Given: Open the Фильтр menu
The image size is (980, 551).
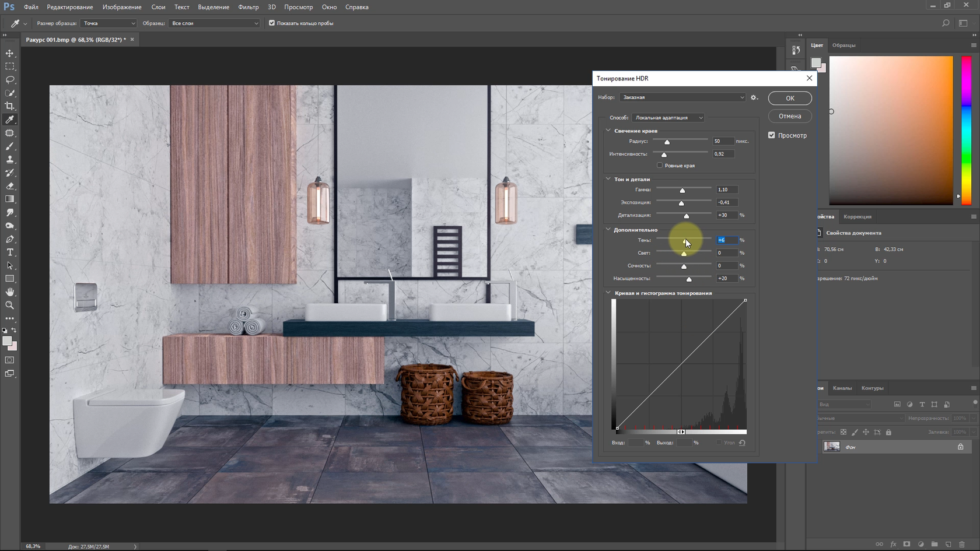Looking at the screenshot, I should (248, 7).
